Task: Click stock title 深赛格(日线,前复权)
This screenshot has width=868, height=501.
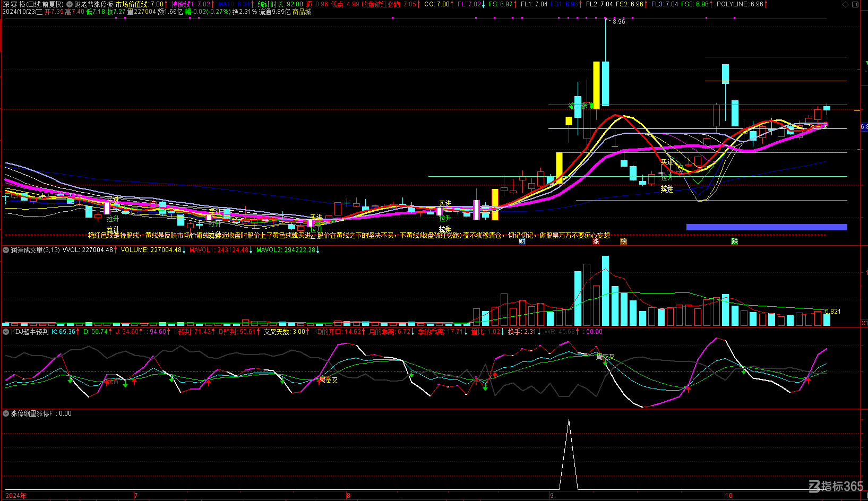Action: pyautogui.click(x=33, y=4)
